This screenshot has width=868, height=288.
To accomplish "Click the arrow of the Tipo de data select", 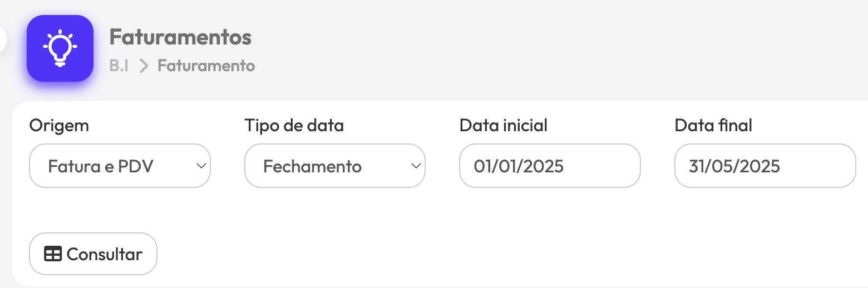I will click(x=415, y=166).
